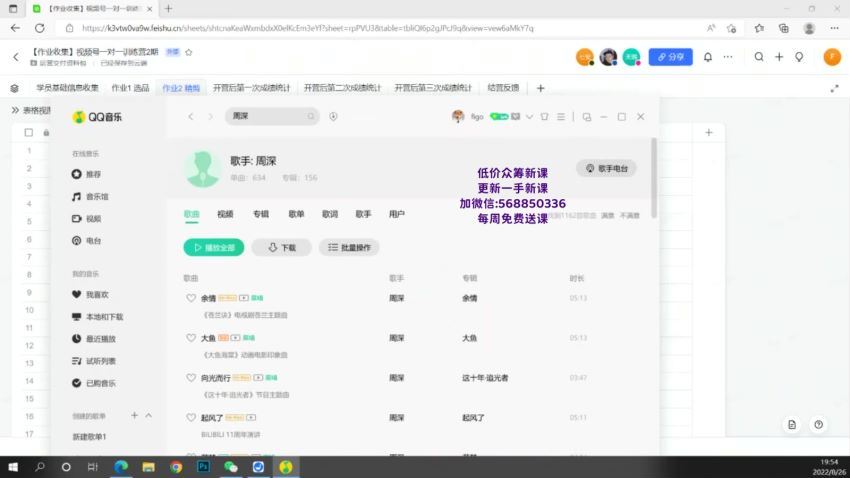Open 试听列表 in the sidebar
This screenshot has width=850, height=478.
coord(94,361)
